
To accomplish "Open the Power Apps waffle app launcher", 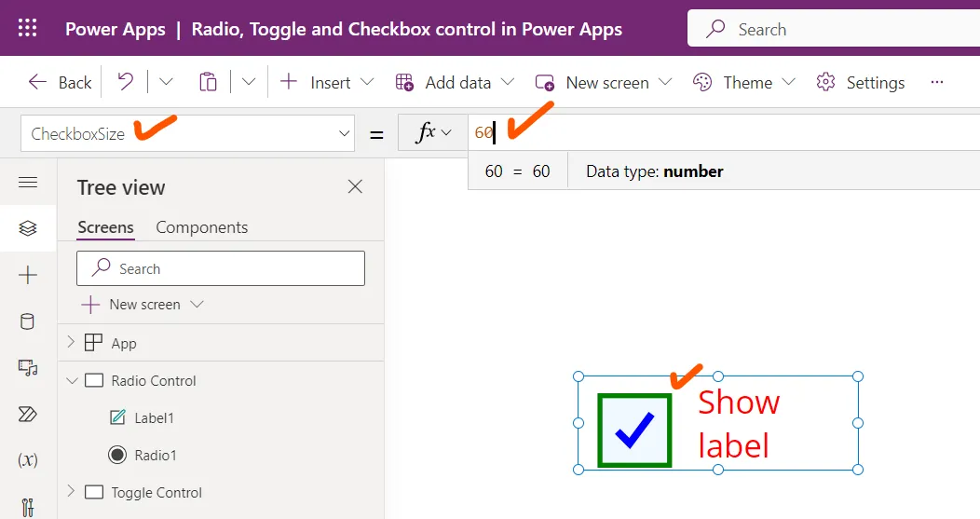I will [x=28, y=28].
